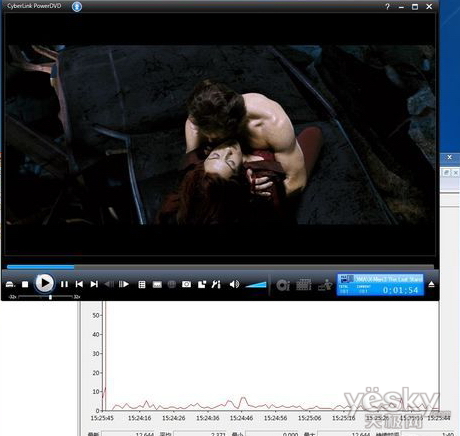Open the number keypad icon
Image resolution: width=460 pixels, height=436 pixels.
coord(304,285)
